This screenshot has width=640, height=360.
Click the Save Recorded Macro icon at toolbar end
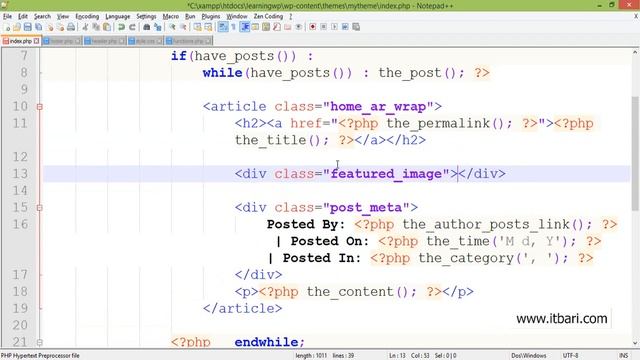[x=356, y=27]
